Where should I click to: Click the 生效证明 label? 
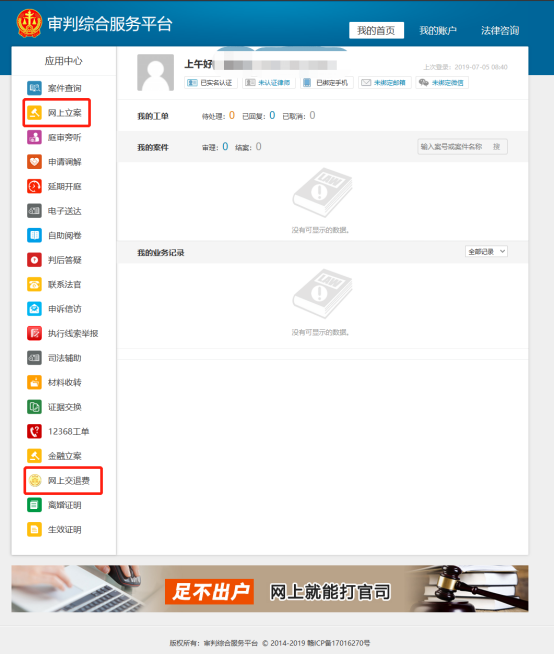[x=65, y=530]
